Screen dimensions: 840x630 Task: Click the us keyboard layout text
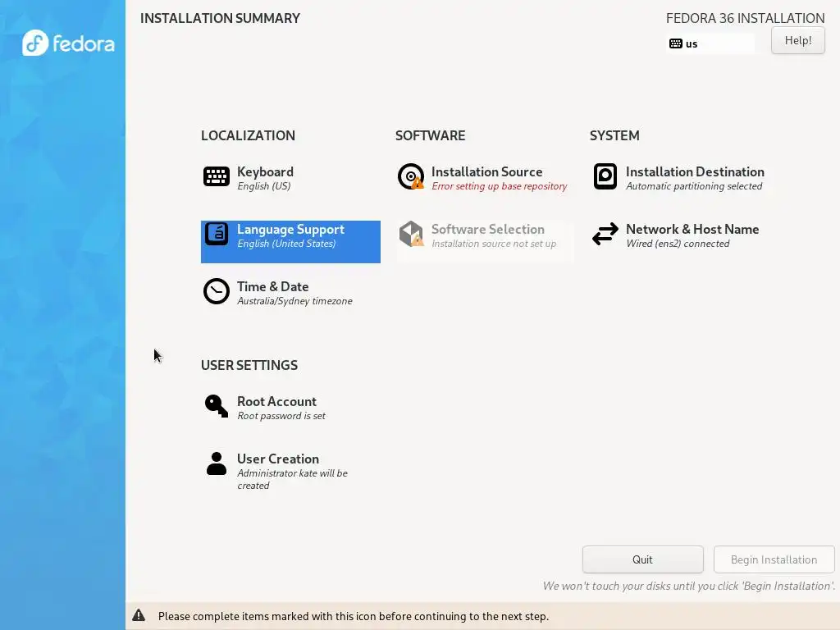click(x=692, y=44)
